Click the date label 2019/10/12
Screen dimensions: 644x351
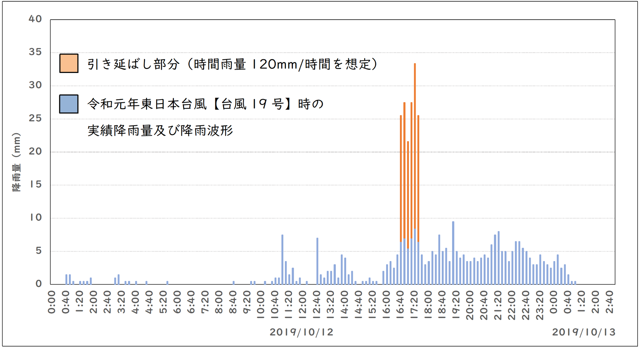tap(301, 332)
